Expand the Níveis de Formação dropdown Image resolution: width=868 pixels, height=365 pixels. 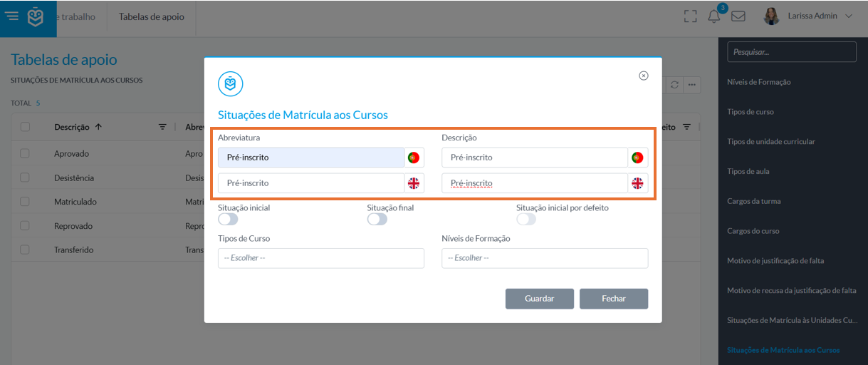pyautogui.click(x=545, y=258)
